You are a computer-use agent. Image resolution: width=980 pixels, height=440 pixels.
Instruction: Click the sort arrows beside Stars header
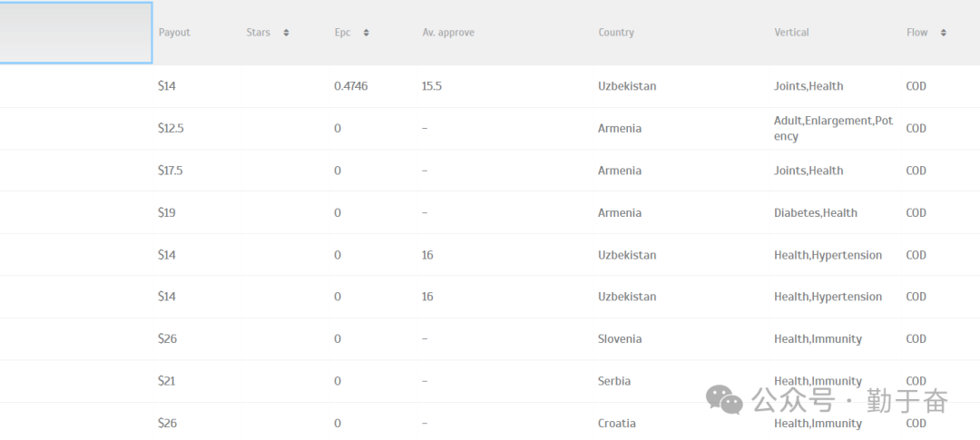coord(286,33)
